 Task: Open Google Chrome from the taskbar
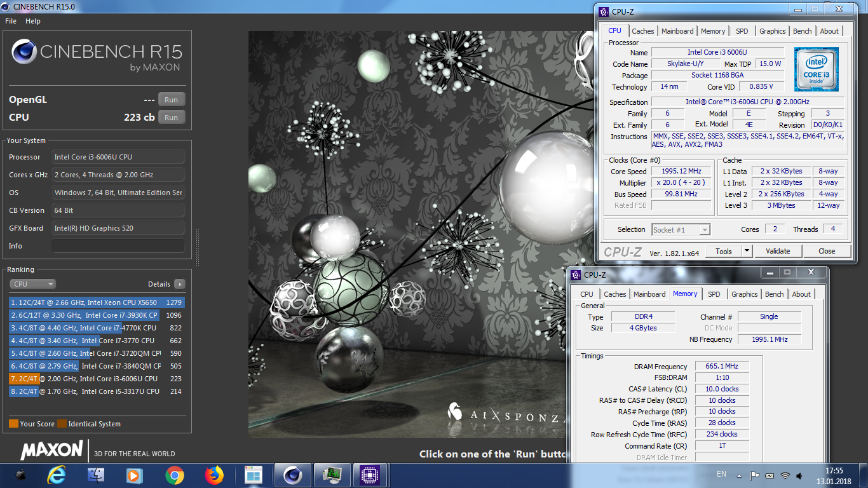point(174,475)
